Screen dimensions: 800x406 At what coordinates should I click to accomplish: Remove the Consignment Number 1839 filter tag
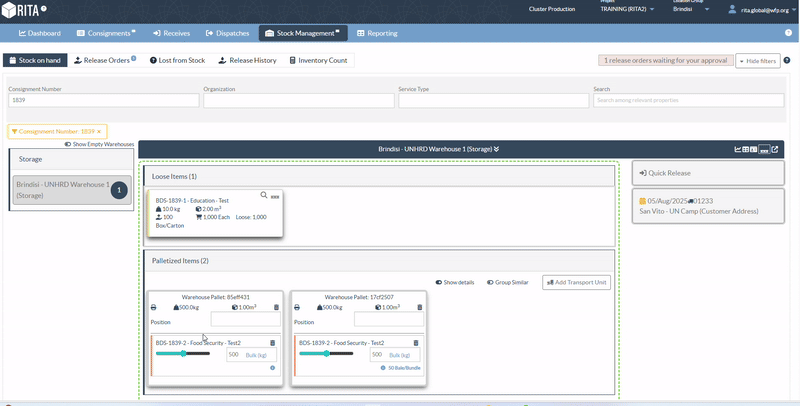coord(99,132)
